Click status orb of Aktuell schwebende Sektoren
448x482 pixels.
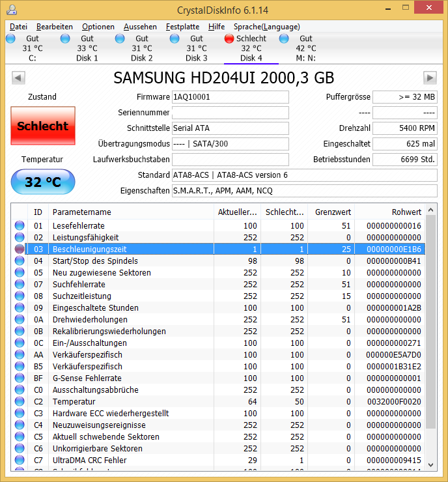click(x=20, y=436)
